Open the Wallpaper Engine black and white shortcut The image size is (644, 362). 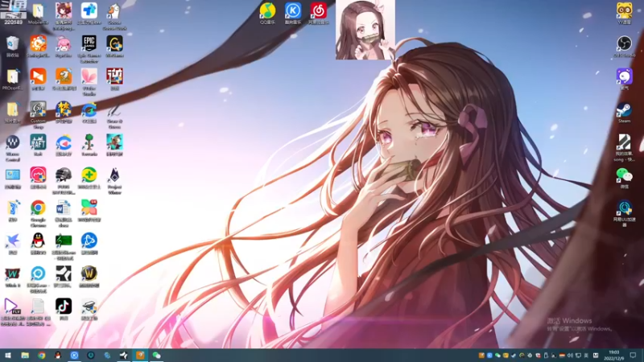pyautogui.click(x=64, y=274)
